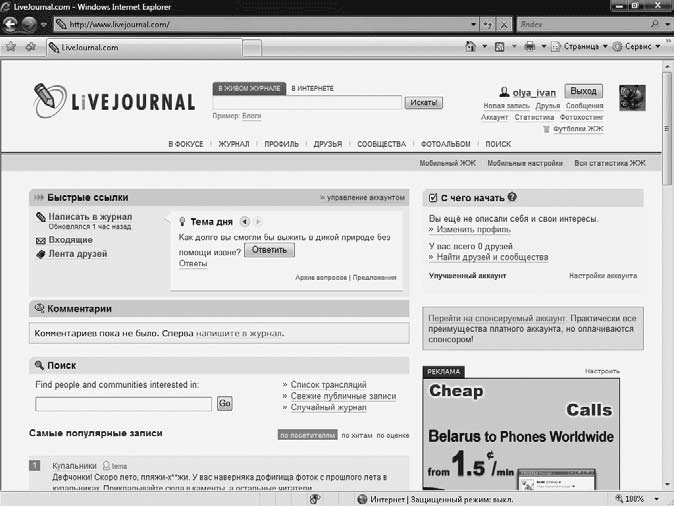This screenshot has height=506, width=674.
Task: Click the IE Favorites star icon
Action: point(11,46)
